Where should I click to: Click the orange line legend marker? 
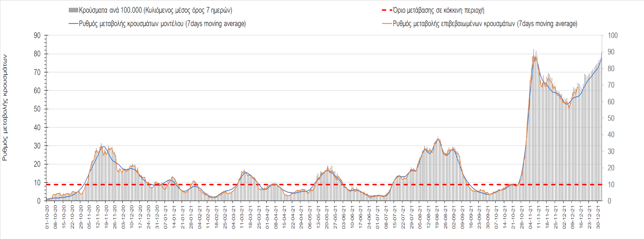(x=386, y=24)
